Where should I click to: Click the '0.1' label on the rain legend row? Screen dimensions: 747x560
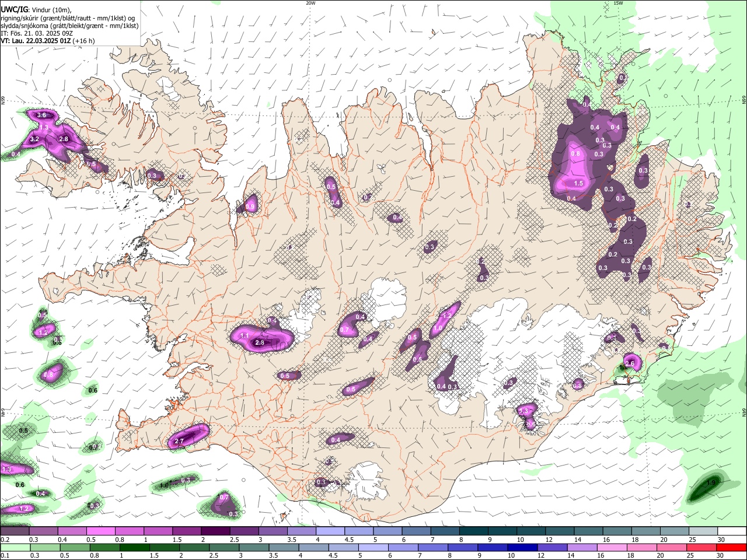(5, 556)
